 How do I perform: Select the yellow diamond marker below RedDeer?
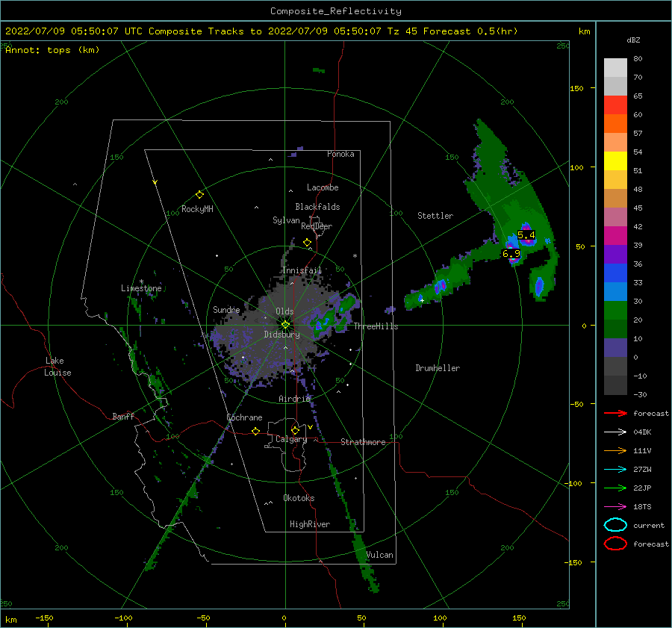pos(307,243)
